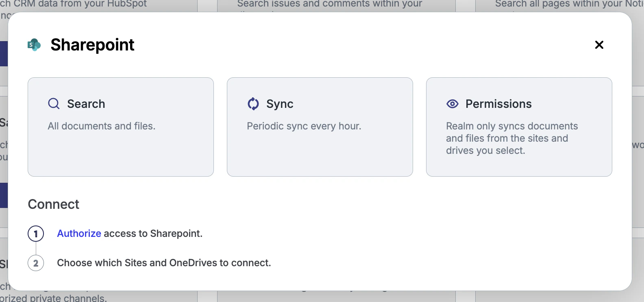Open the Authorize link

(x=79, y=234)
